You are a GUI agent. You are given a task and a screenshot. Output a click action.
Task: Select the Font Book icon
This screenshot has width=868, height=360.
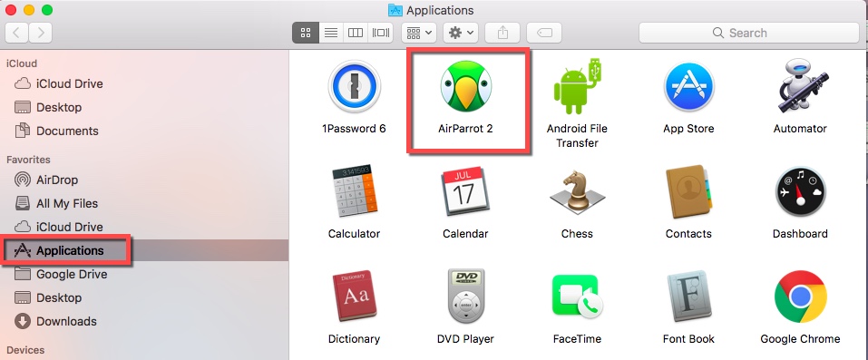click(688, 297)
